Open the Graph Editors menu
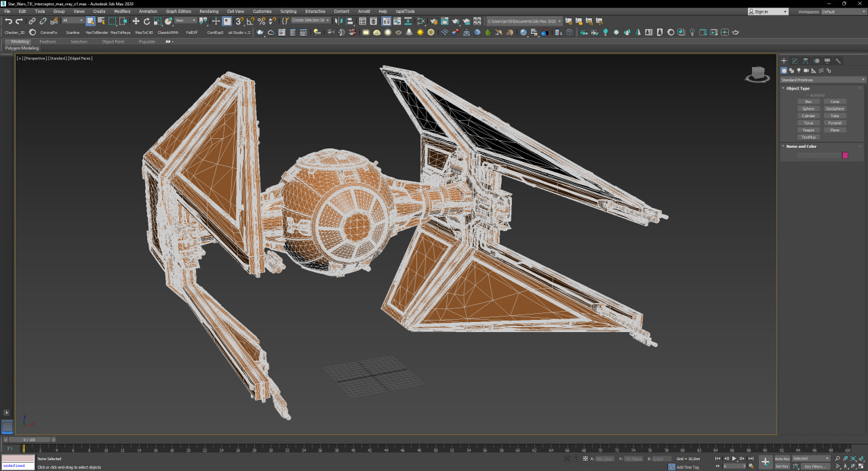The image size is (868, 471). point(178,12)
